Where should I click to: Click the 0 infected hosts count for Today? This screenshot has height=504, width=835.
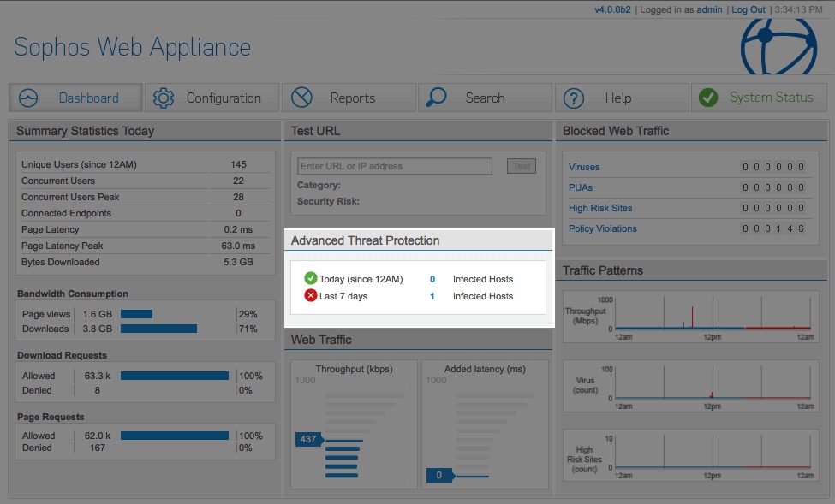432,279
